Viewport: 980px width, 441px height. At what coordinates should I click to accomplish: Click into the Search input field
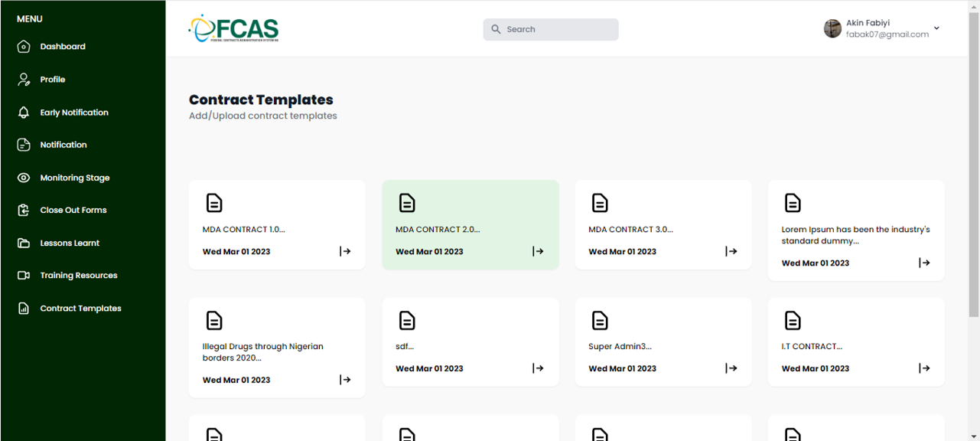pyautogui.click(x=558, y=29)
